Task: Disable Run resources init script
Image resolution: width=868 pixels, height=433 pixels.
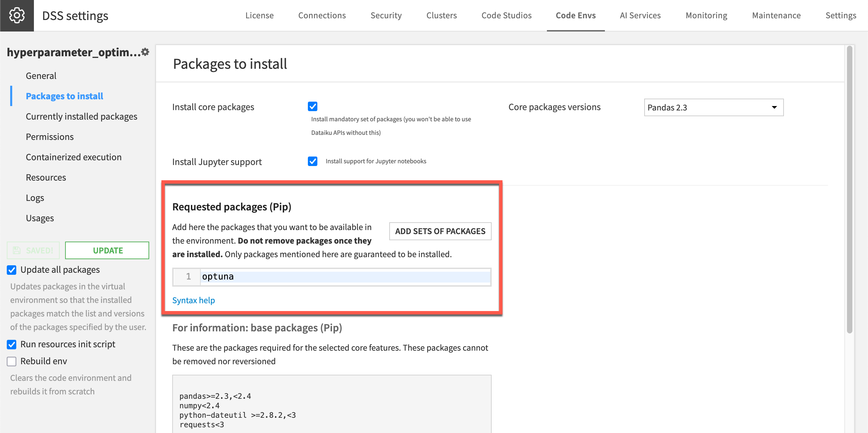Action: click(12, 345)
